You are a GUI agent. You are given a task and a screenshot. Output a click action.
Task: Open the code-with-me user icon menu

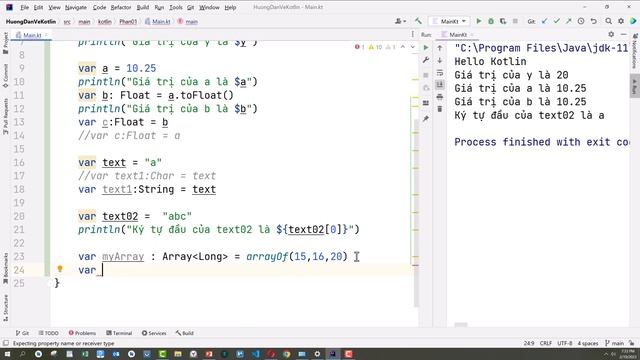coord(400,21)
